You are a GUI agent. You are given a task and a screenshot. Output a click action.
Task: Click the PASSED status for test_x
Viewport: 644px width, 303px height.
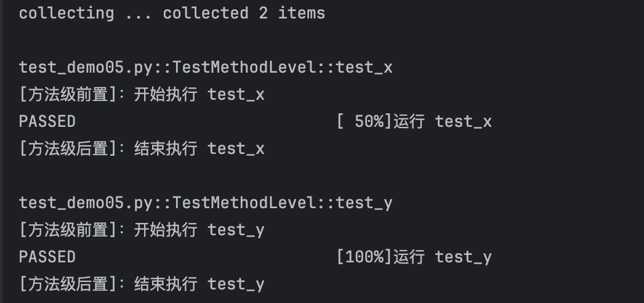click(47, 121)
